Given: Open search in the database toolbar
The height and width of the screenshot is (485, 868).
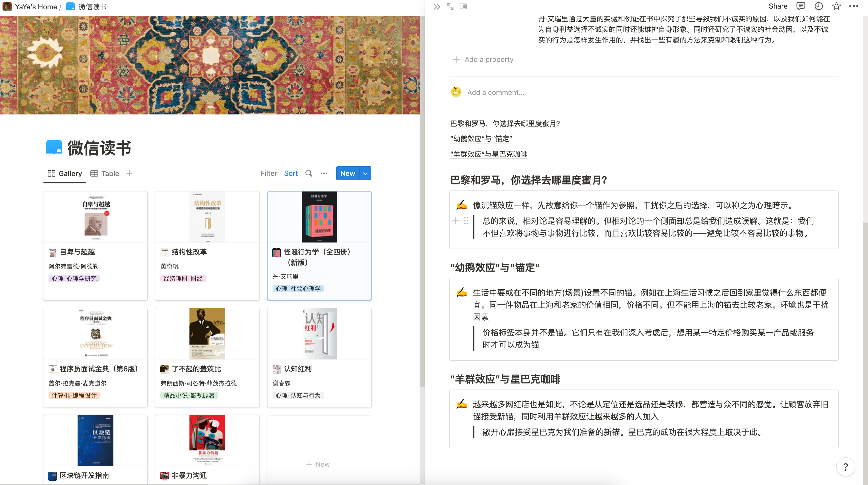Looking at the screenshot, I should click(308, 173).
